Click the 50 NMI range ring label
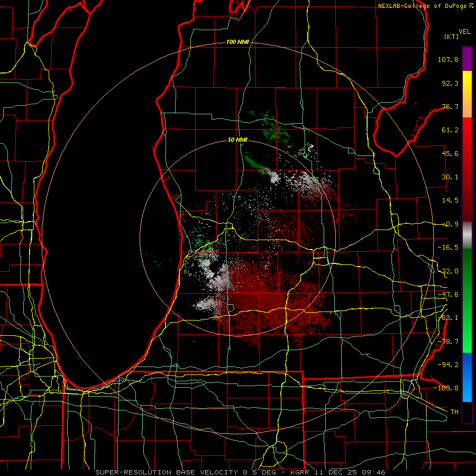 237,140
